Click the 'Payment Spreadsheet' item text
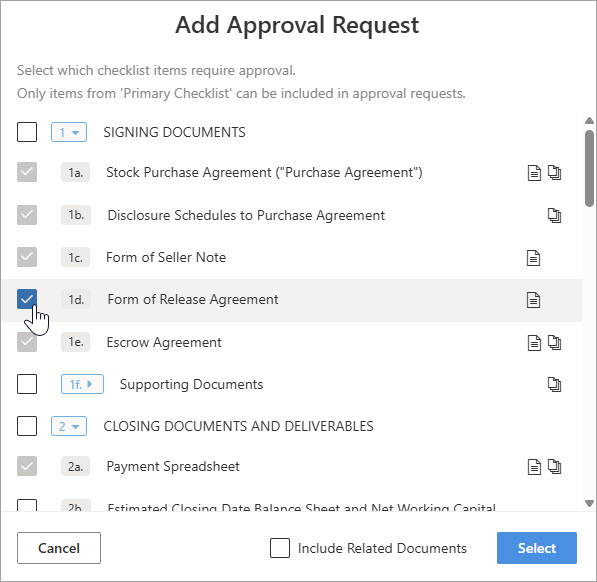The image size is (597, 582). click(x=173, y=467)
